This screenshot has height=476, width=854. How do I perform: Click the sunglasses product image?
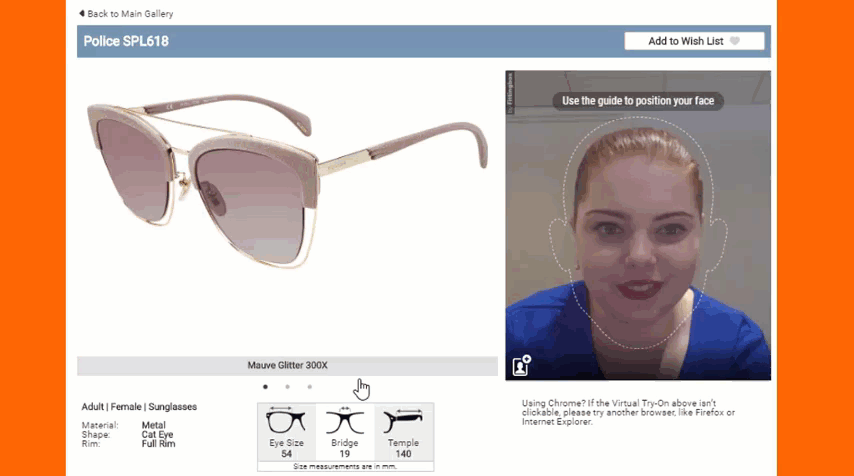(x=287, y=180)
